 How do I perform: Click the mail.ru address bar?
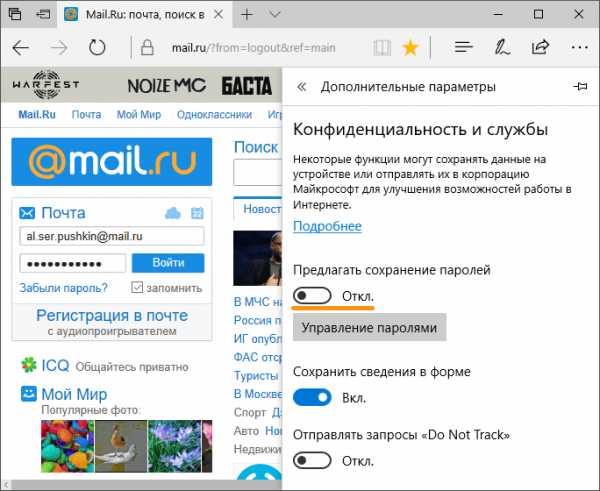point(253,48)
